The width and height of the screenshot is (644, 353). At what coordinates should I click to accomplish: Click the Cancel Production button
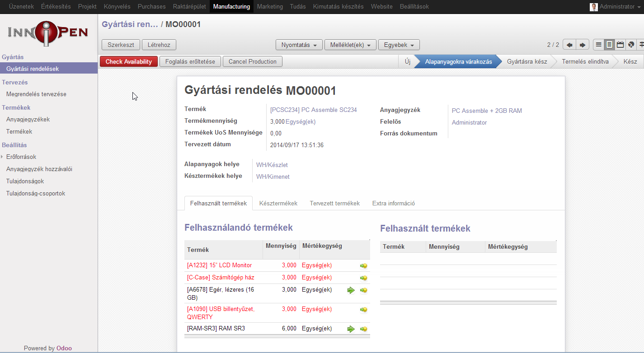click(x=253, y=61)
